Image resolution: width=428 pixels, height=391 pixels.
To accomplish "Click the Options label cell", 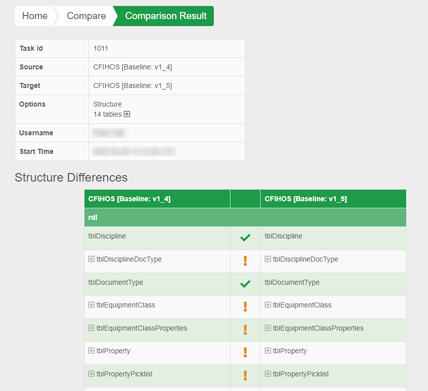I will coord(52,109).
